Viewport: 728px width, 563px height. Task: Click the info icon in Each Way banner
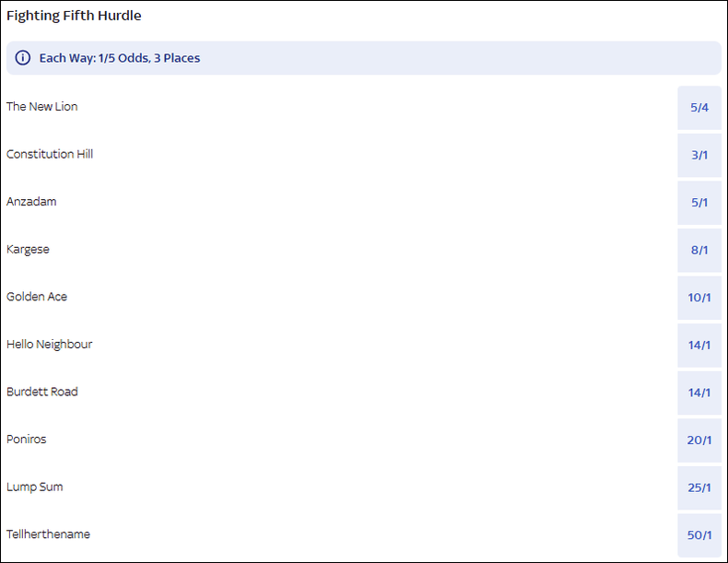(23, 58)
